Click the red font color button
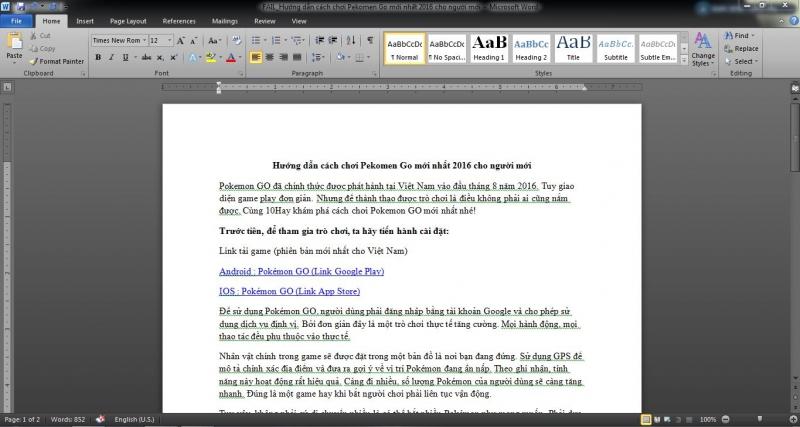Image resolution: width=800 pixels, height=427 pixels. tap(230, 58)
